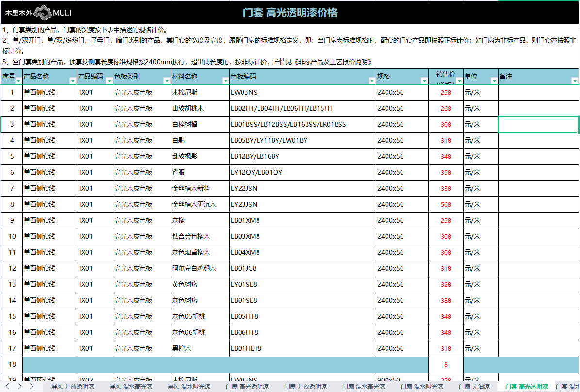
Task: Open the 门扇 高光透明漆 sheet tab
Action: click(x=247, y=387)
